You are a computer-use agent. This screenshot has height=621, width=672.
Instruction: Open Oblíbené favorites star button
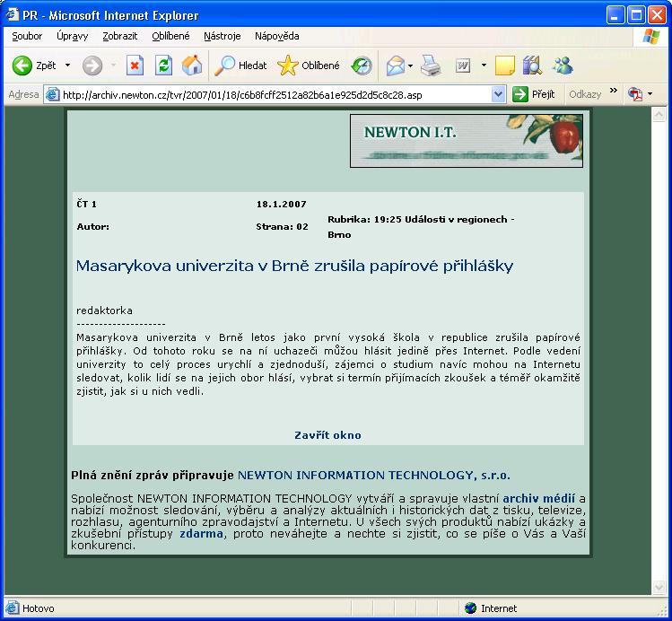309,66
